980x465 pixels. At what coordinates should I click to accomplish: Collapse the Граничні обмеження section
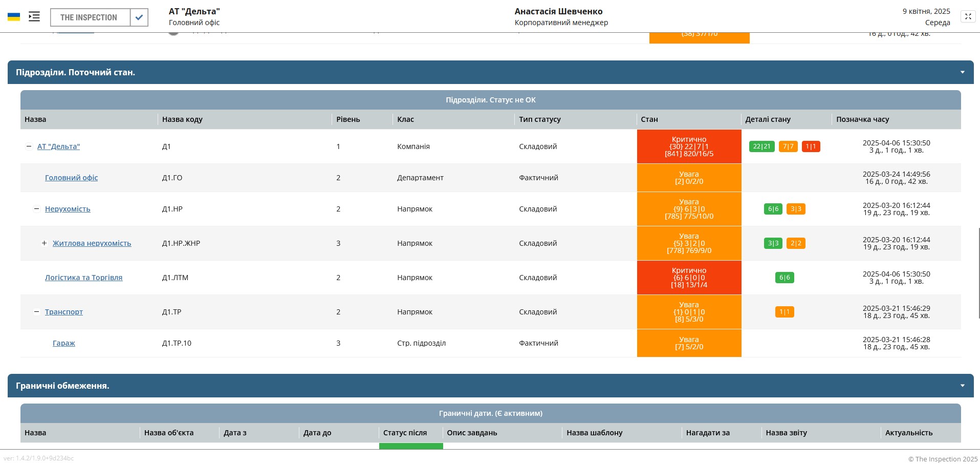click(962, 385)
